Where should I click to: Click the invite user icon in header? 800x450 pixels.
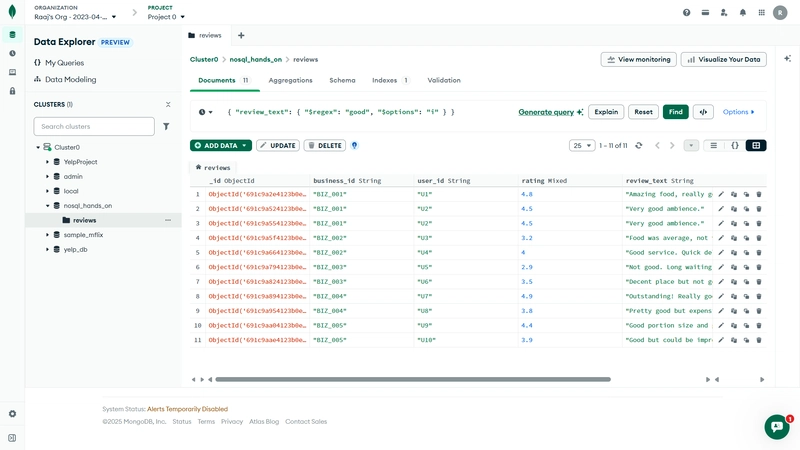[723, 13]
